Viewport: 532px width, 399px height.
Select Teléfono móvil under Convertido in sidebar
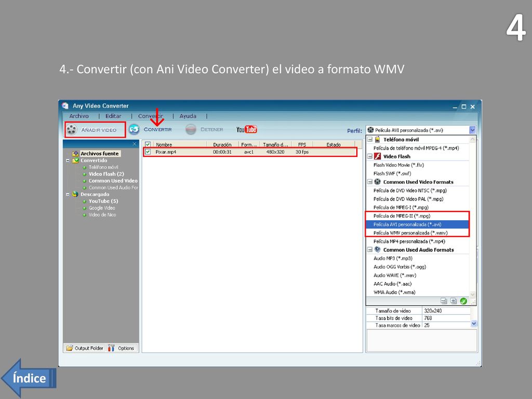coord(103,167)
